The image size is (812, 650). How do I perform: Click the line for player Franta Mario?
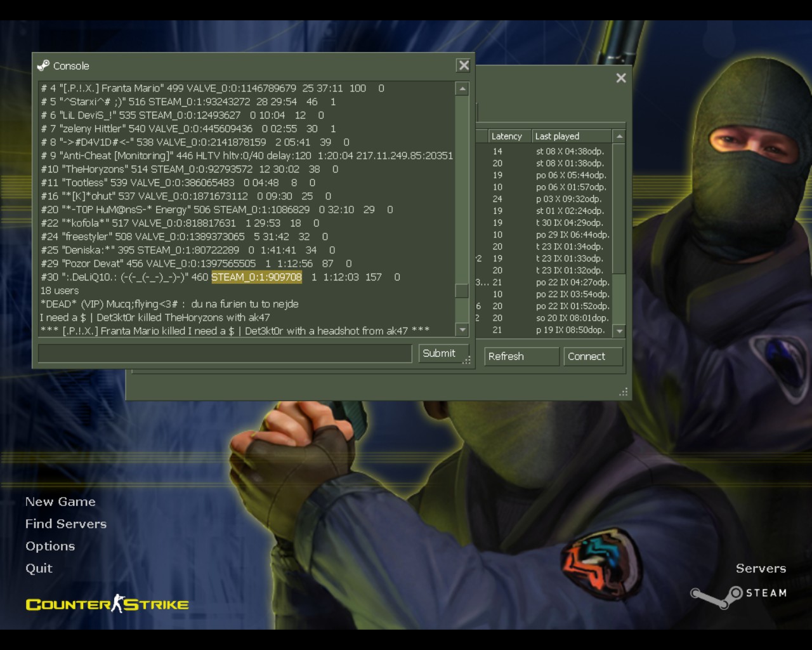(x=213, y=88)
